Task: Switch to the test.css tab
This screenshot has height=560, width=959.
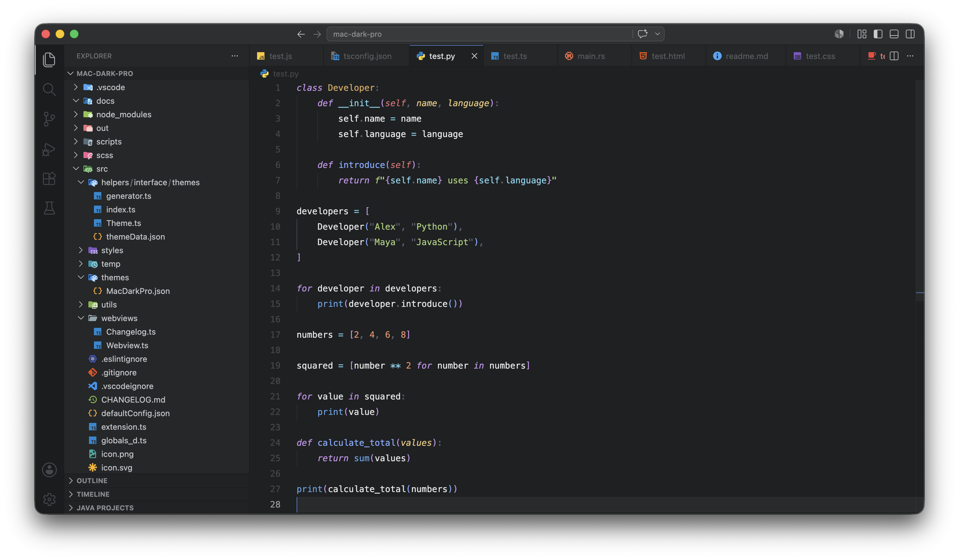Action: (822, 56)
